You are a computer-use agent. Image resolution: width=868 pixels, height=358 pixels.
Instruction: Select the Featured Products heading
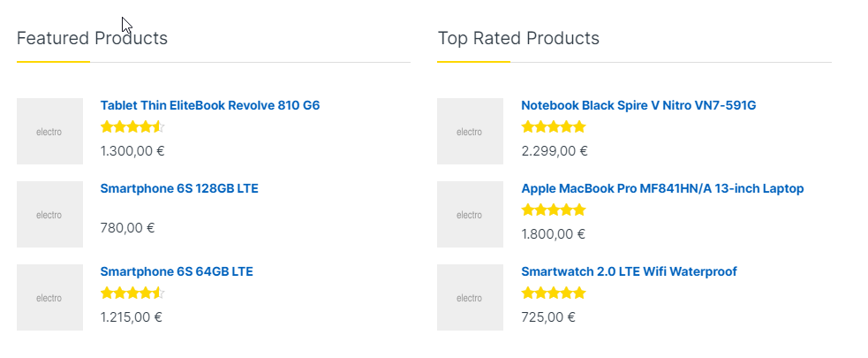pos(92,38)
